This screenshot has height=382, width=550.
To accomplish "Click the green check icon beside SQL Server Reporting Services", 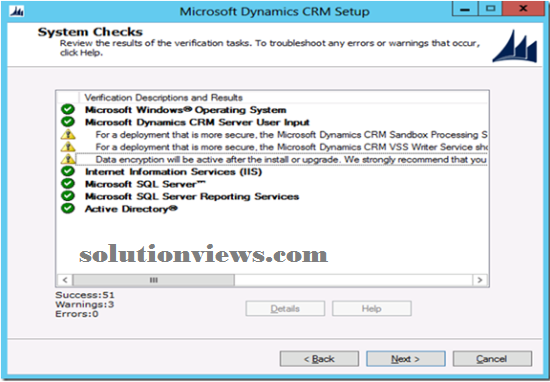I will [68, 196].
